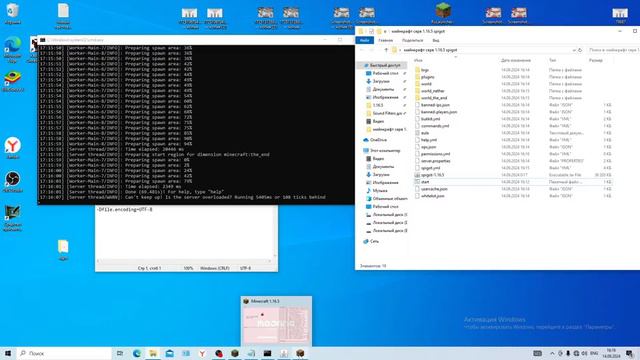Click the Notepad horizontal scrollbar
Image resolution: width=640 pixels, height=360 pixels.
184,261
